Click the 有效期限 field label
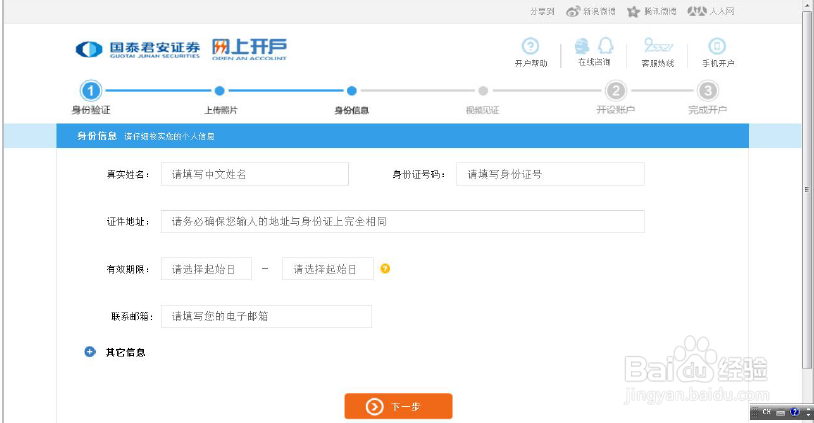This screenshot has height=423, width=814. [x=128, y=269]
